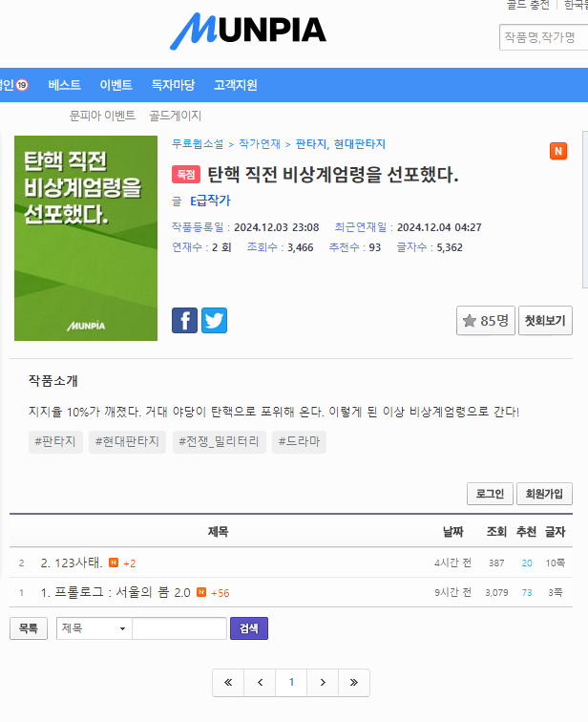This screenshot has height=722, width=588.
Task: Open episode 2. 123사태.
Action: tap(72, 563)
